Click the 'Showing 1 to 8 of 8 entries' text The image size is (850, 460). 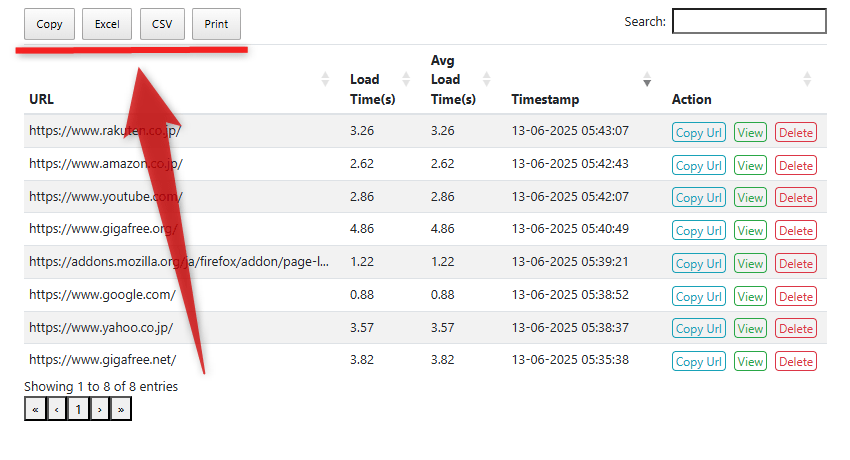click(101, 387)
